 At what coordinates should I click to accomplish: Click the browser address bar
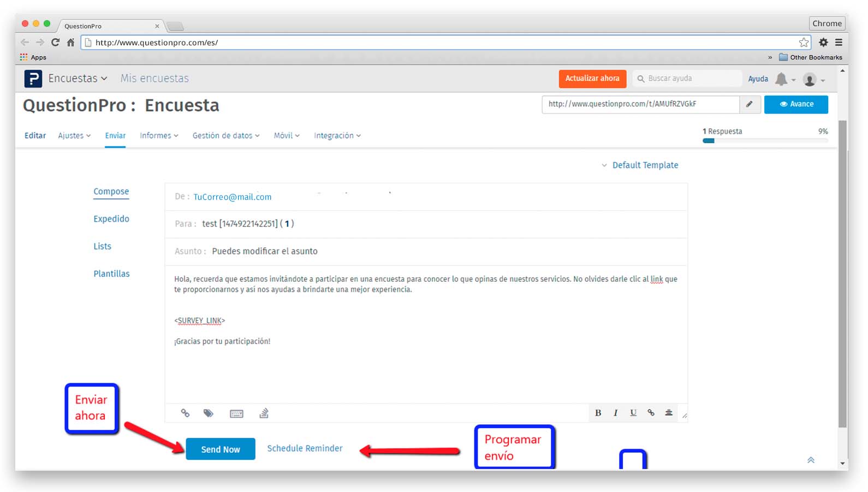[x=445, y=42]
